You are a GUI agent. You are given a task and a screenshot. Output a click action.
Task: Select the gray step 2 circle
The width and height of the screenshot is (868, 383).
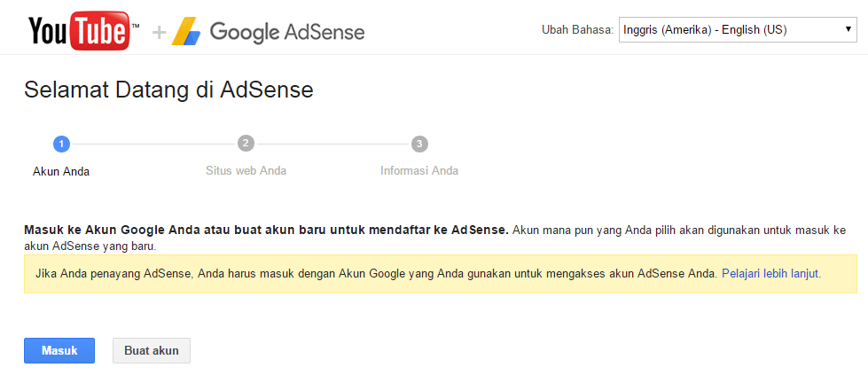246,144
